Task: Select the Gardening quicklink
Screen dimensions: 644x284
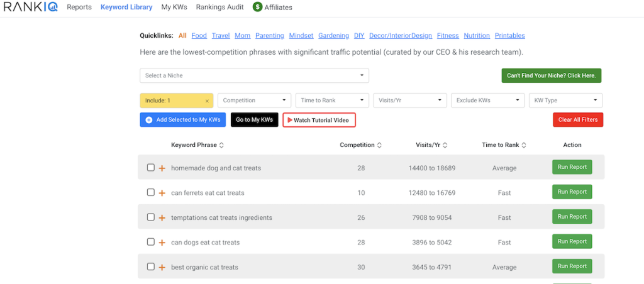Action: click(333, 36)
